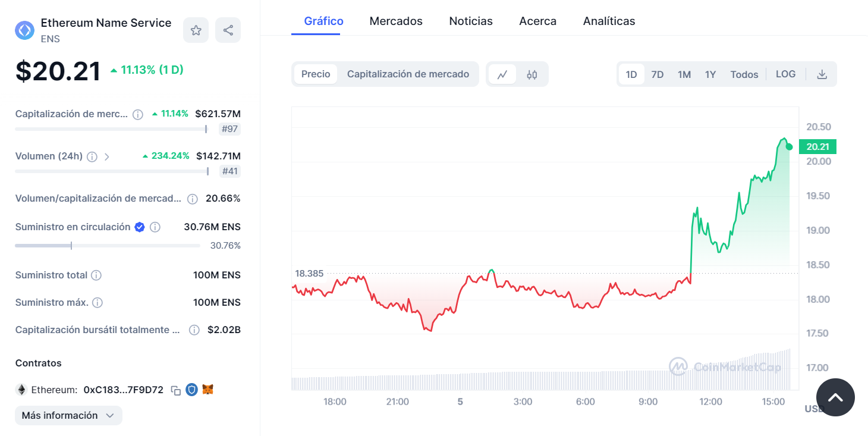Image resolution: width=868 pixels, height=436 pixels.
Task: Click the Ethereum Name Service logo icon
Action: tap(25, 30)
